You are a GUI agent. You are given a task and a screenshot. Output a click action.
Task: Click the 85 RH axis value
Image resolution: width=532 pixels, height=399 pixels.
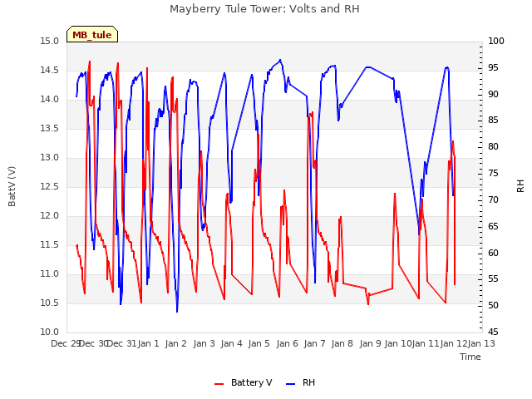(x=493, y=120)
